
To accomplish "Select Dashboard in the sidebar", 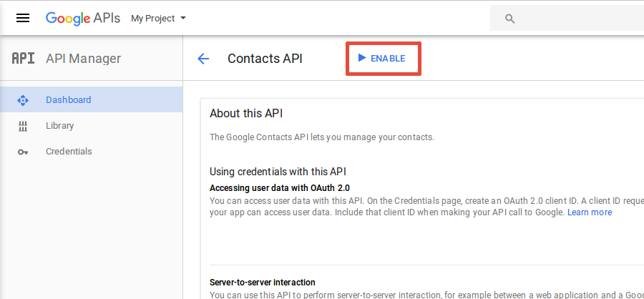I will pos(91,99).
